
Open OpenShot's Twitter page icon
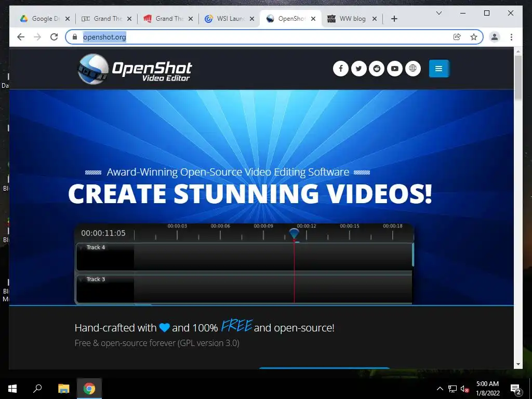coord(358,69)
